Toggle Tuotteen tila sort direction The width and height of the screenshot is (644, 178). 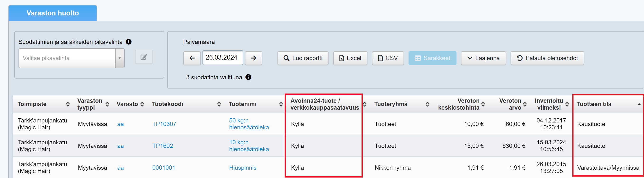point(639,104)
